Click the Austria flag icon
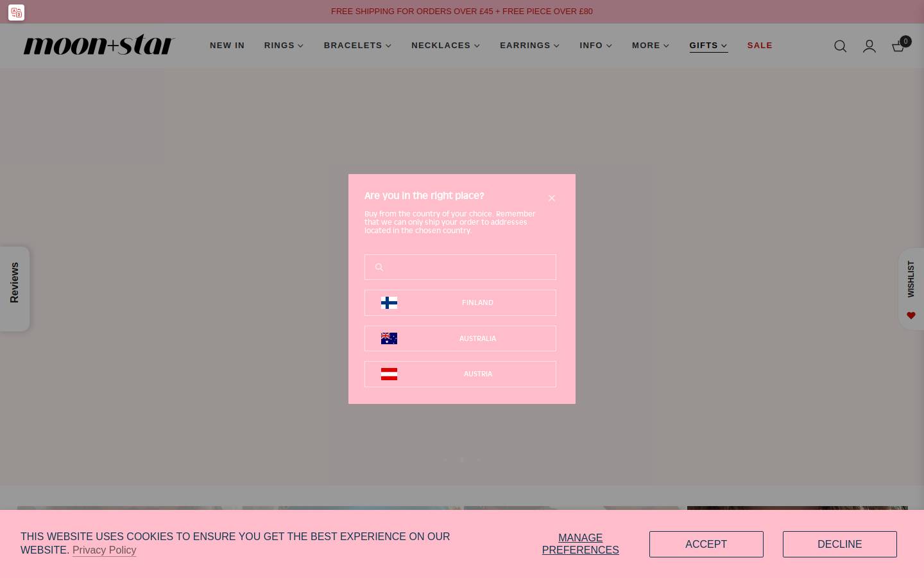This screenshot has height=578, width=924. tap(389, 374)
